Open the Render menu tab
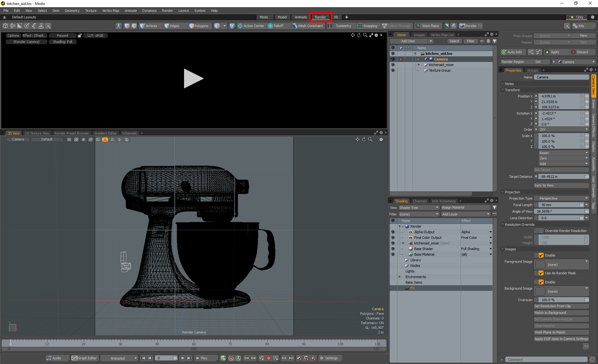The width and height of the screenshot is (598, 364). click(x=320, y=17)
